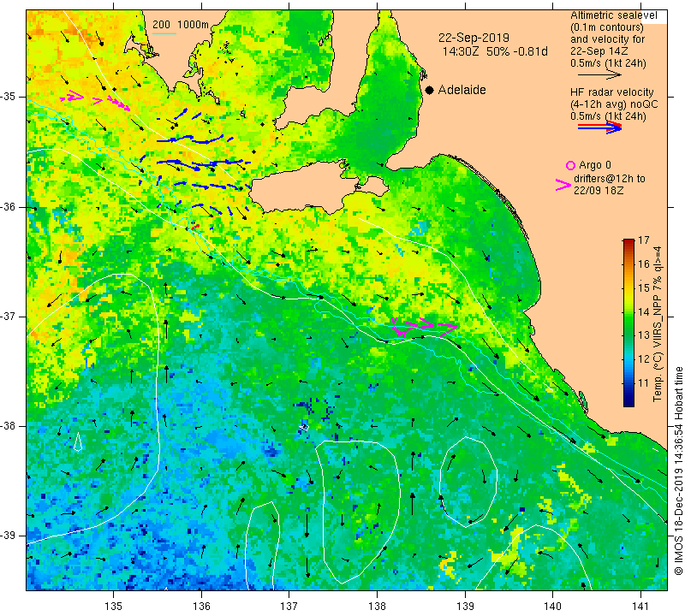
Task: Click the Adelaide city label
Action: click(x=462, y=90)
